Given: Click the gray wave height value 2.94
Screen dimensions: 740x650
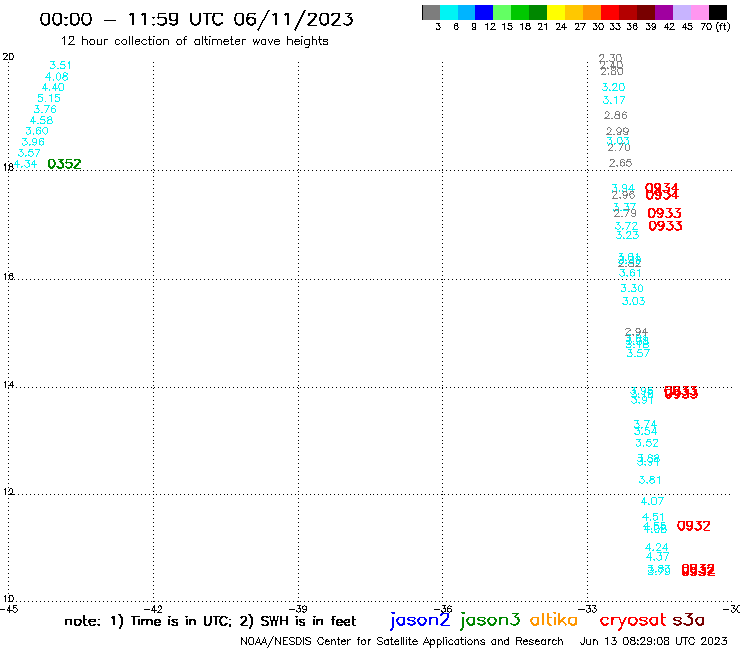Looking at the screenshot, I should pos(636,332).
